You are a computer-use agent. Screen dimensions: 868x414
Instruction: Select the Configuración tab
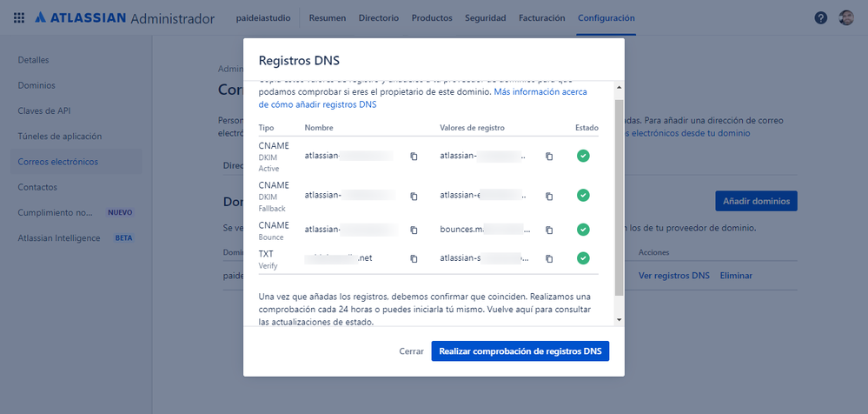[606, 17]
